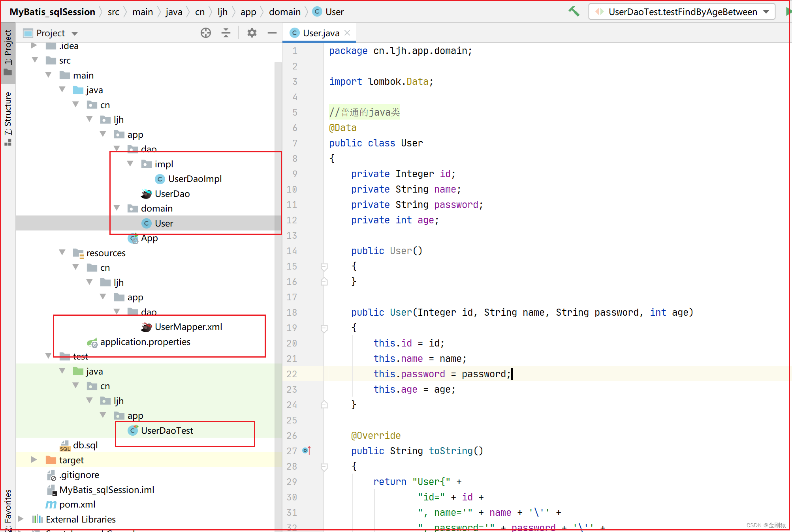Image resolution: width=792 pixels, height=532 pixels.
Task: Click the pom.xml Maven icon
Action: pyautogui.click(x=51, y=505)
